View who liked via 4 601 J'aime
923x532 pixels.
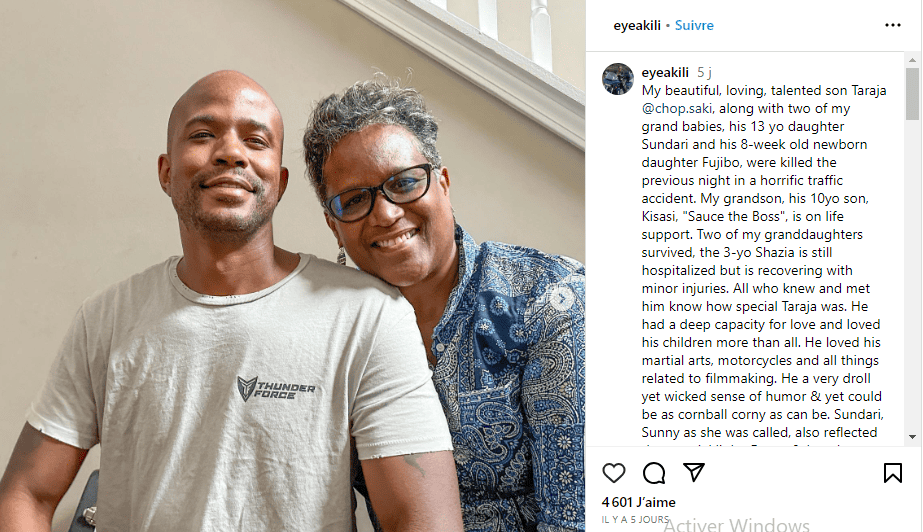639,502
